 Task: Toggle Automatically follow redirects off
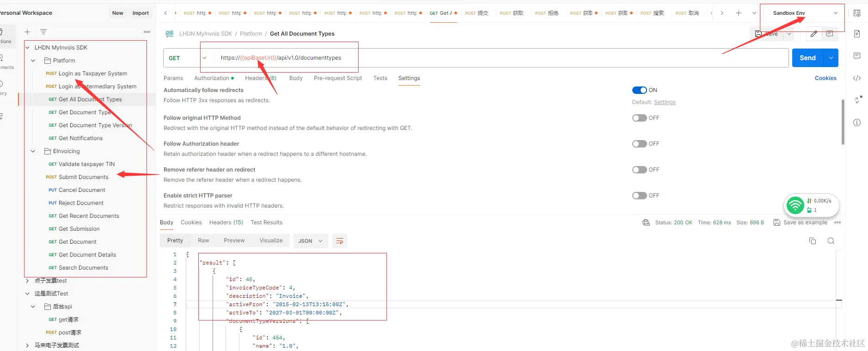[x=640, y=90]
